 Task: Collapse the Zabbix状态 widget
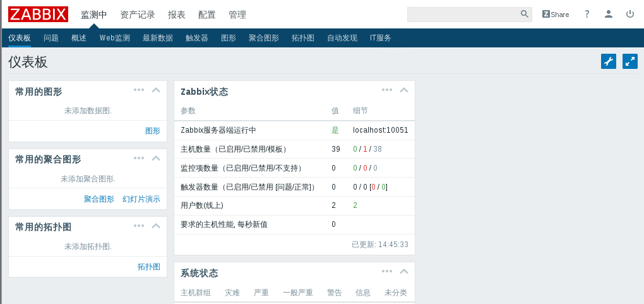tap(404, 90)
